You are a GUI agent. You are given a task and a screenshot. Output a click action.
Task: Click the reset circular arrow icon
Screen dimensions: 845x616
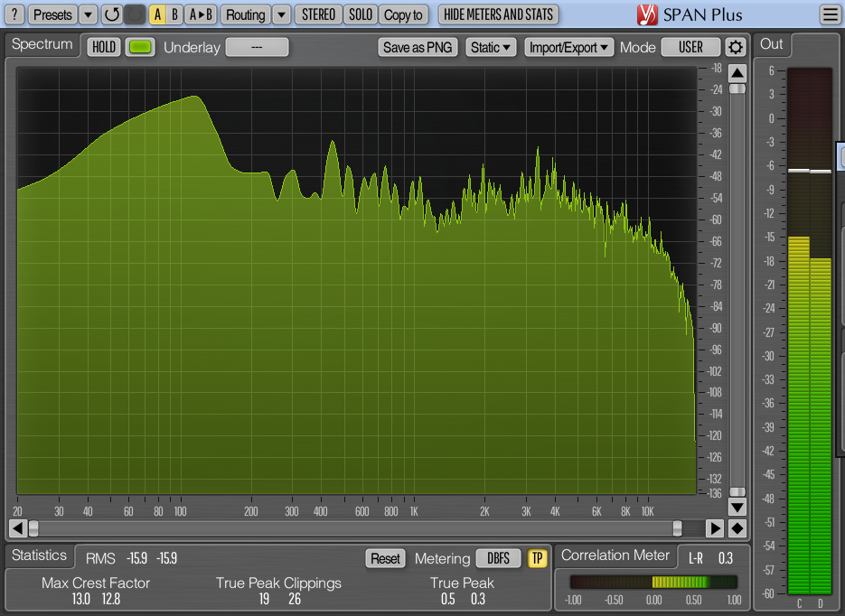tap(111, 14)
